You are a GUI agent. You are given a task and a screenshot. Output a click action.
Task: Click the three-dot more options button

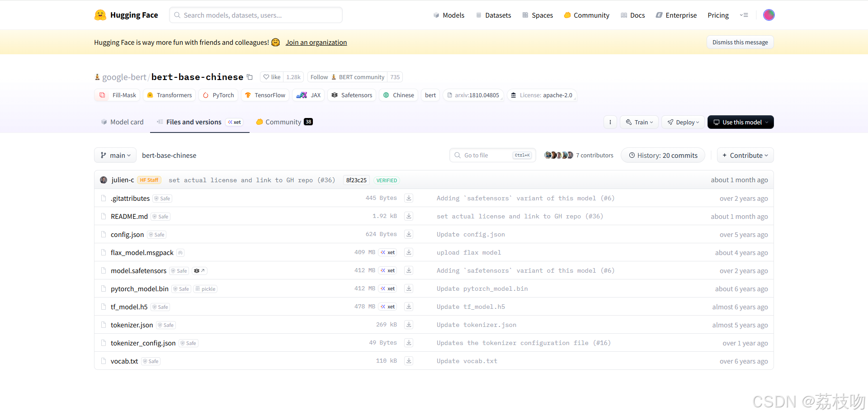tap(610, 122)
